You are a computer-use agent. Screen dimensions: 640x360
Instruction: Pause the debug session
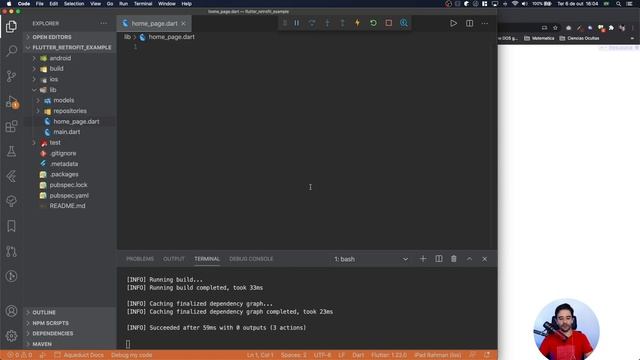pyautogui.click(x=297, y=23)
